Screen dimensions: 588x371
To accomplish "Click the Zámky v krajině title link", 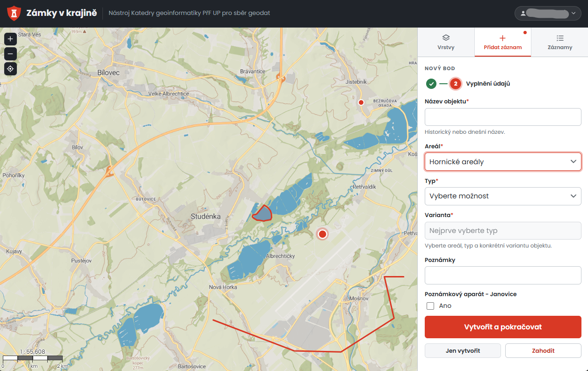I will coord(61,13).
